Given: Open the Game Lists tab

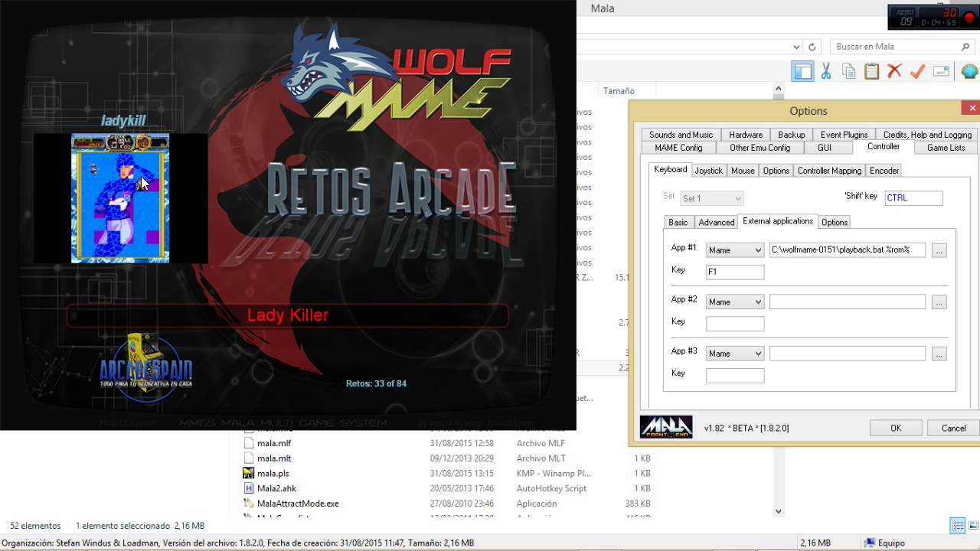Looking at the screenshot, I should [946, 148].
